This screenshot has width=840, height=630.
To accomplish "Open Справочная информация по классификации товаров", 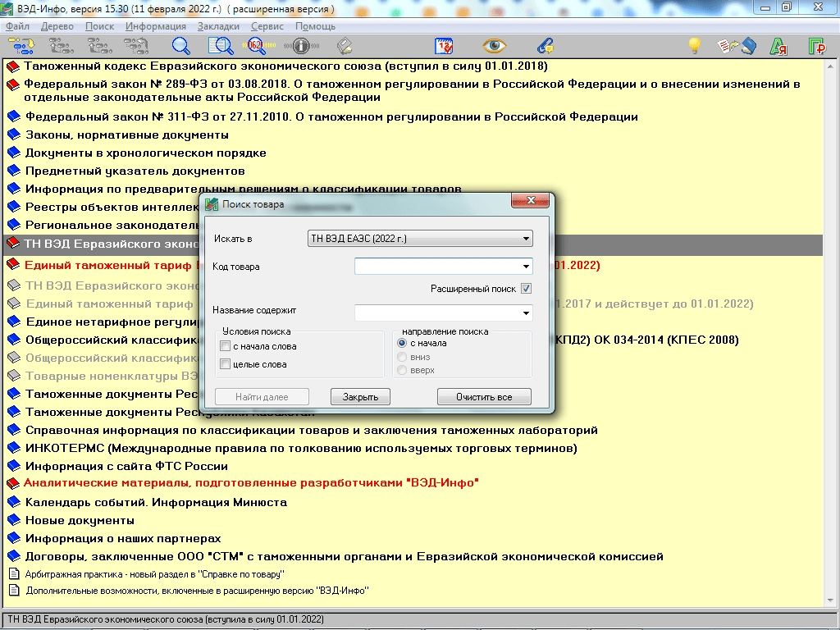I will coord(311,430).
